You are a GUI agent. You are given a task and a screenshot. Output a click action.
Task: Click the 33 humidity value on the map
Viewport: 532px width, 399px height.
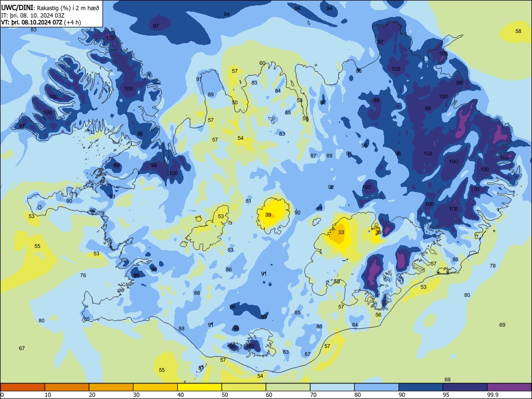341,232
